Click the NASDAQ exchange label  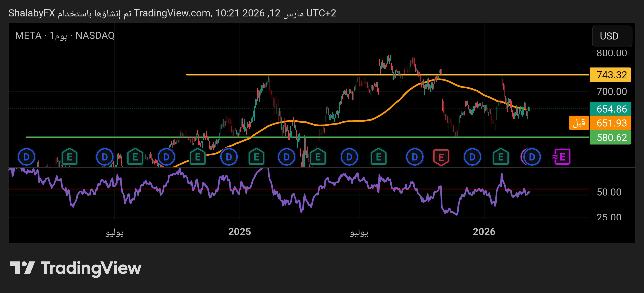point(95,36)
